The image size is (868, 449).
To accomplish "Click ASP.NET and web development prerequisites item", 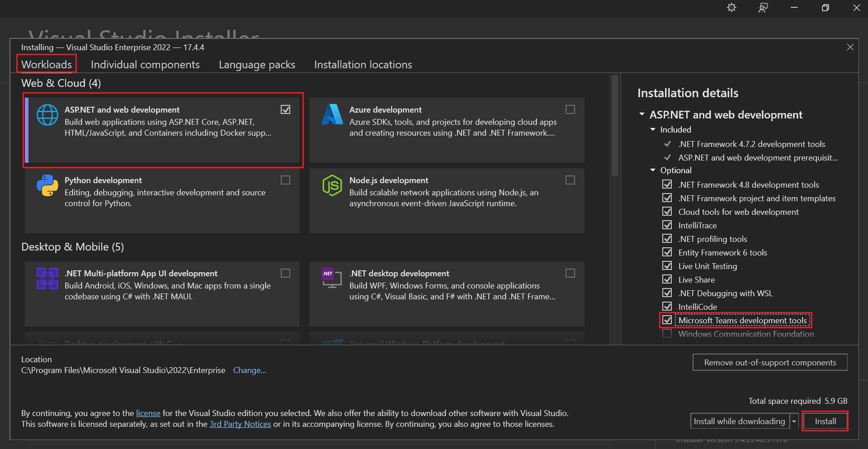I will (758, 157).
